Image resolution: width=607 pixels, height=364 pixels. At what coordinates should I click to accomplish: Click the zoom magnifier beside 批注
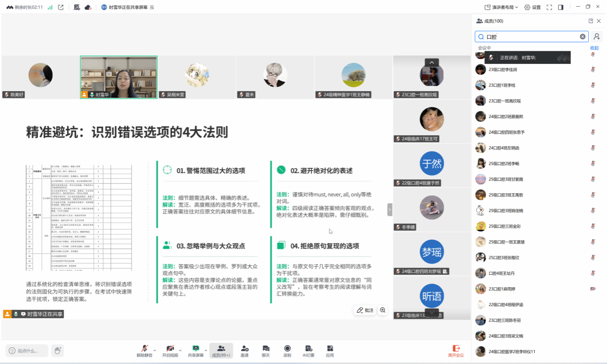pos(383,310)
